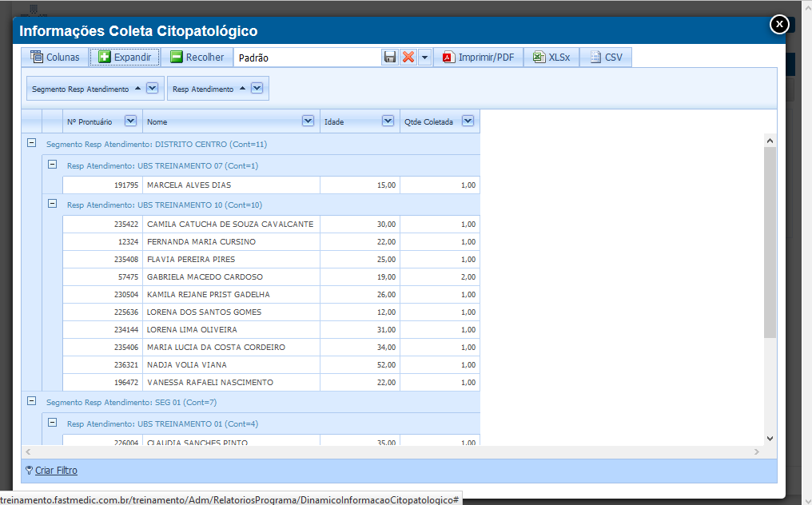Image resolution: width=812 pixels, height=505 pixels.
Task: Select row FLAVIA PEREIRA PIRES
Action: point(272,260)
